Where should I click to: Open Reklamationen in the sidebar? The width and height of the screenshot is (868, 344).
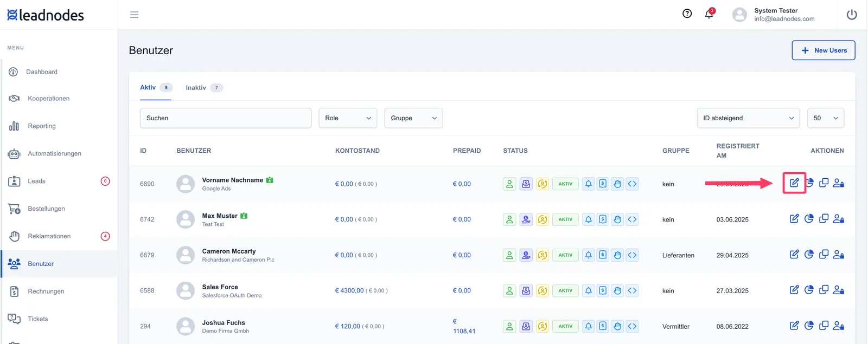click(x=49, y=236)
